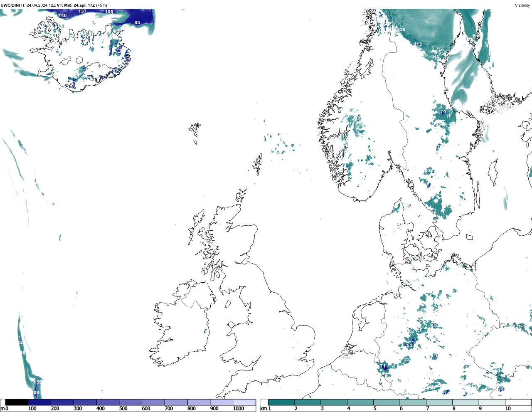Click the 'km' unit label of the legend
The image size is (532, 412).
click(263, 409)
